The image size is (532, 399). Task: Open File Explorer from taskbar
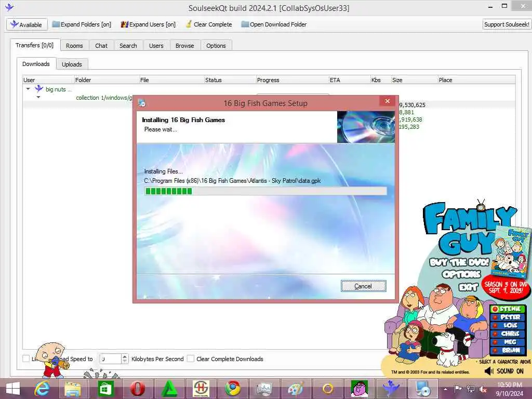tap(73, 389)
